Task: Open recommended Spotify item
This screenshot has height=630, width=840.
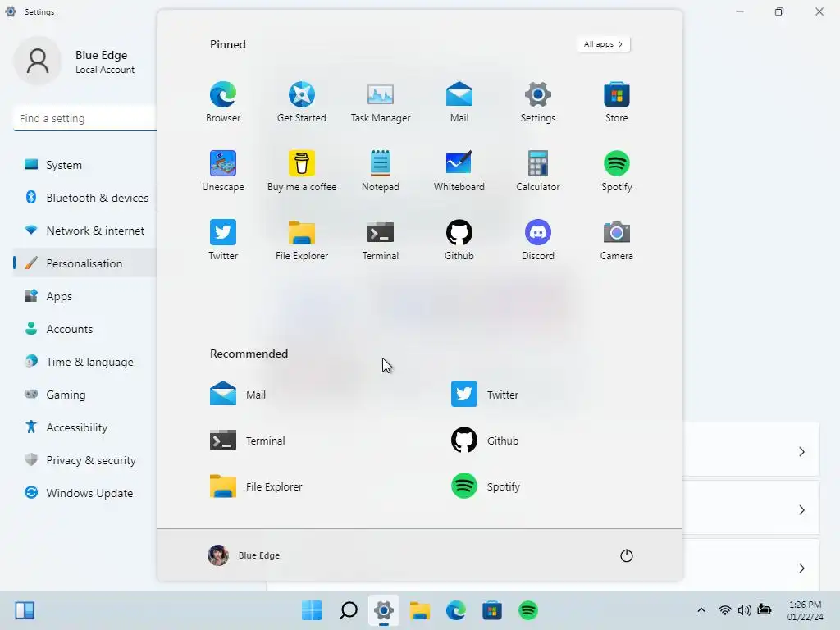Action: 486,486
